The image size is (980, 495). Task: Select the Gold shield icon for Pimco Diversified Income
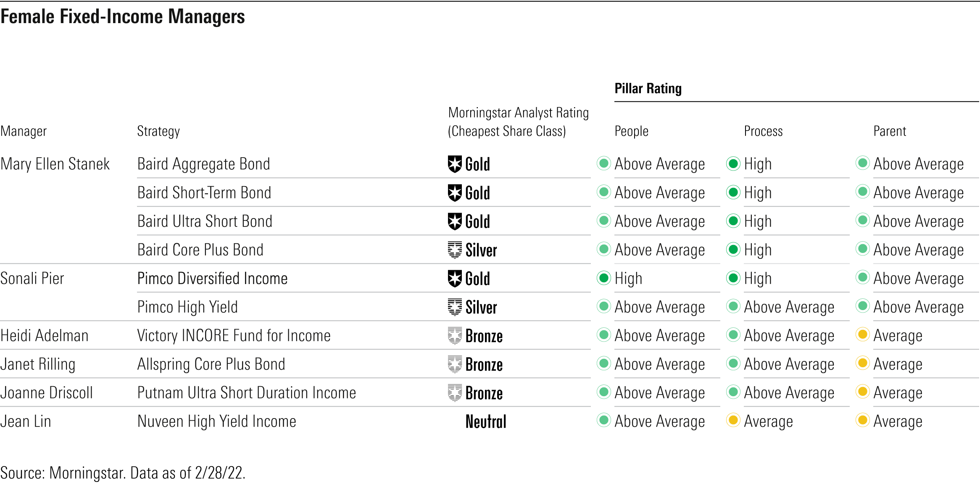(455, 279)
